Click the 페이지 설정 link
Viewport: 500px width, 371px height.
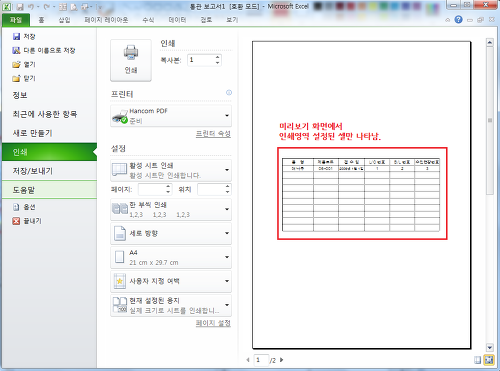(x=213, y=323)
